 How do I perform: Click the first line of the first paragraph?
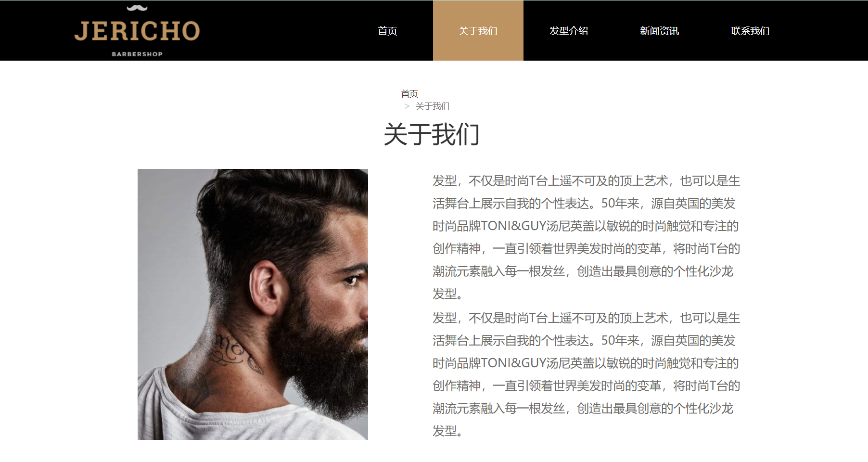tap(586, 181)
